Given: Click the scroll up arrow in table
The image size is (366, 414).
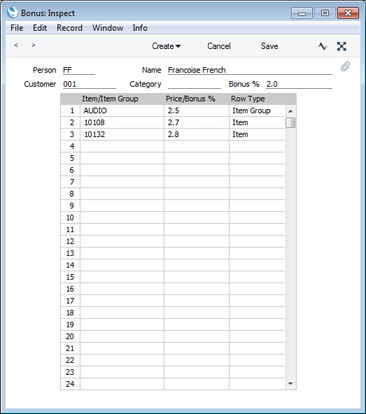Looking at the screenshot, I should (x=290, y=111).
